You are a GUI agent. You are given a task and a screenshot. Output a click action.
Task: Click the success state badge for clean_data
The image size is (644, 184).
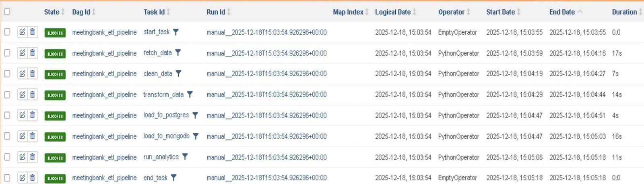point(55,74)
